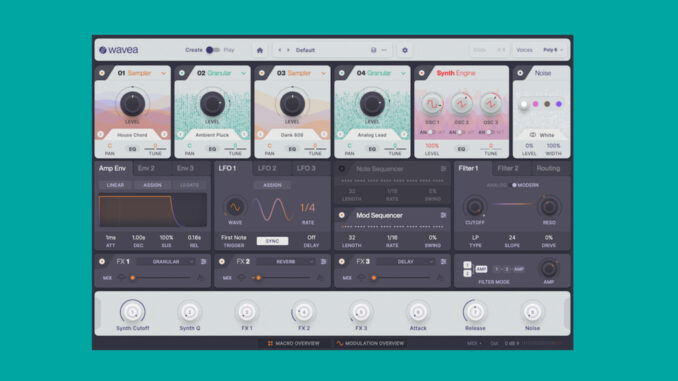Click the Filter 1 cutoff knob
The height and width of the screenshot is (381, 678).
474,207
